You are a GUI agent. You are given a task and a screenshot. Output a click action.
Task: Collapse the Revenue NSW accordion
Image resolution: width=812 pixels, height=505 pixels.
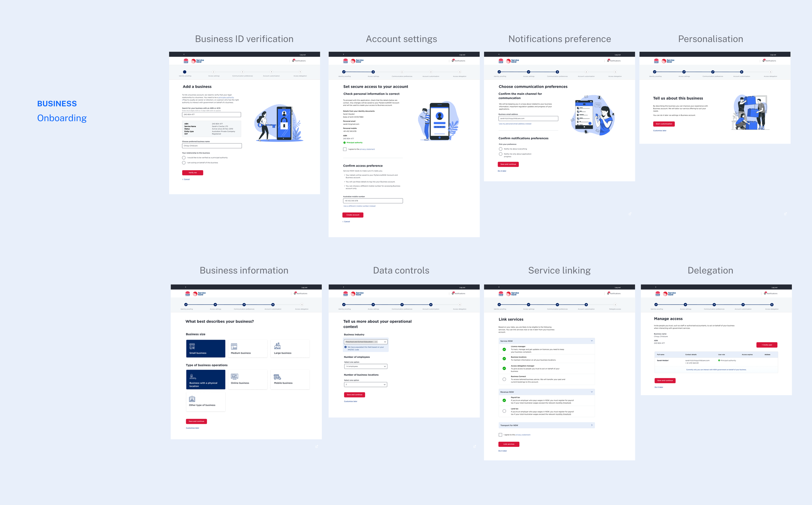(x=591, y=392)
